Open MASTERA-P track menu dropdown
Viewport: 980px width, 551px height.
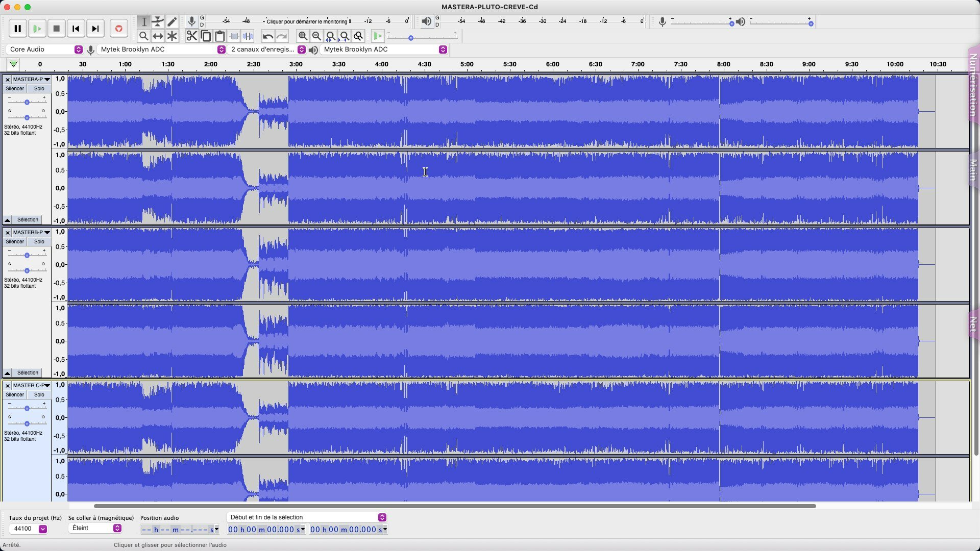click(31, 80)
